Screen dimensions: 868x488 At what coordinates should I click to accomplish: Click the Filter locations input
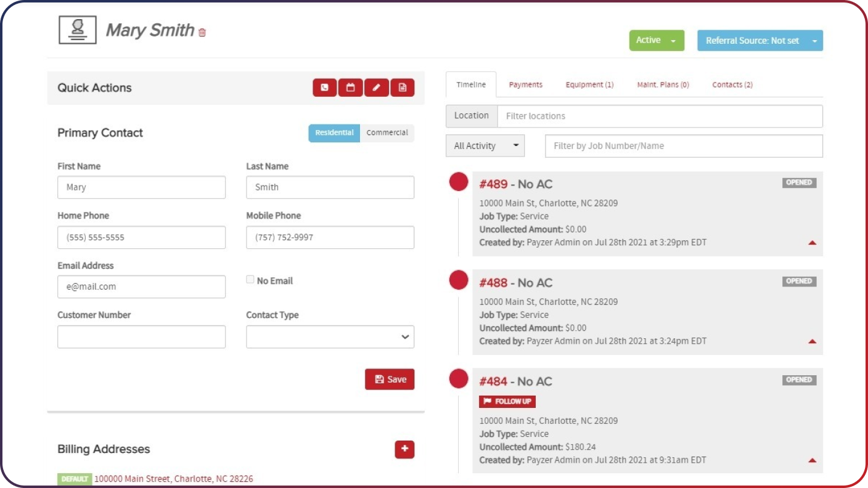click(660, 116)
